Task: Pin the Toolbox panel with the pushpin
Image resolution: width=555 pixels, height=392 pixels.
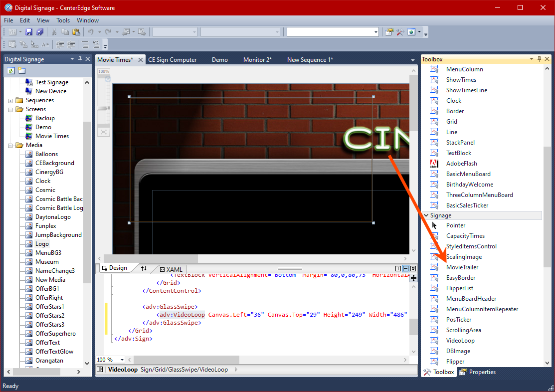Action: point(539,59)
